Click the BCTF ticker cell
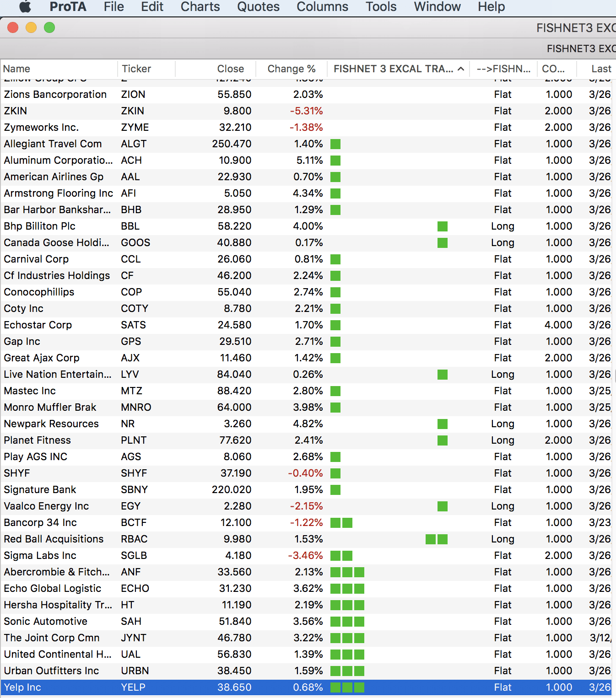 [x=134, y=523]
